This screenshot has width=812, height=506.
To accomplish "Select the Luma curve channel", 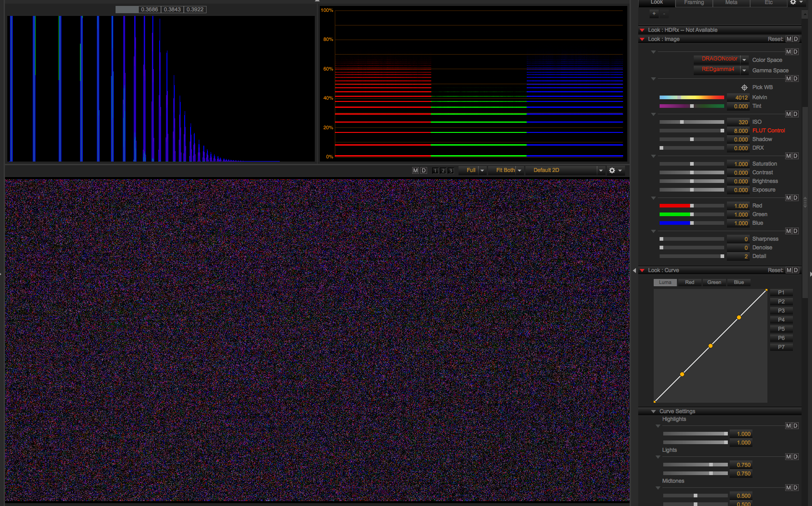I will point(665,283).
